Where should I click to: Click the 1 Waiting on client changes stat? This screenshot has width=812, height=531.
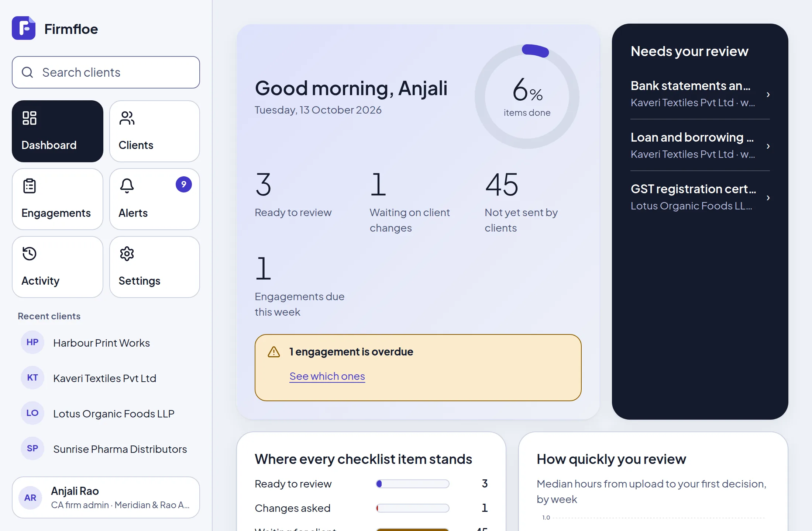click(410, 202)
